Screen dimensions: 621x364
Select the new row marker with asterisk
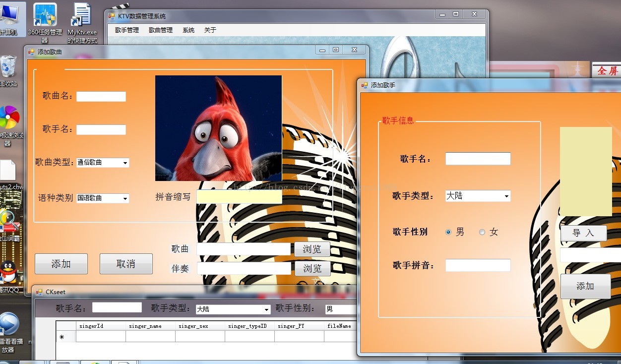click(65, 337)
